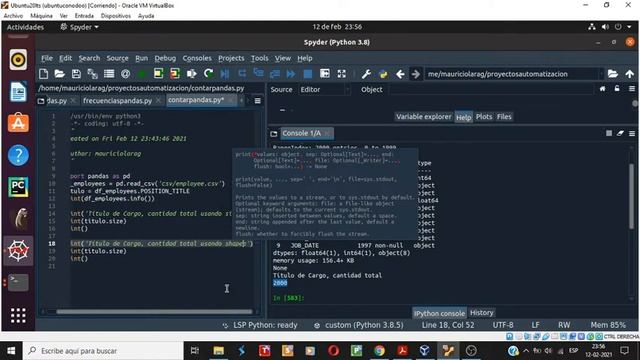
Task: Open Help pane options hamburger menu
Action: click(x=632, y=89)
